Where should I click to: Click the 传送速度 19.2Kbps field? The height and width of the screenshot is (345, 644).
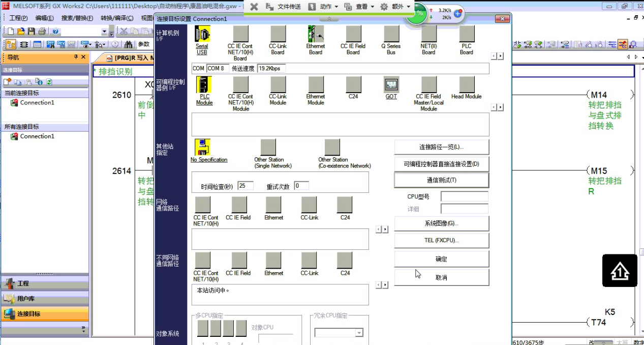click(271, 68)
